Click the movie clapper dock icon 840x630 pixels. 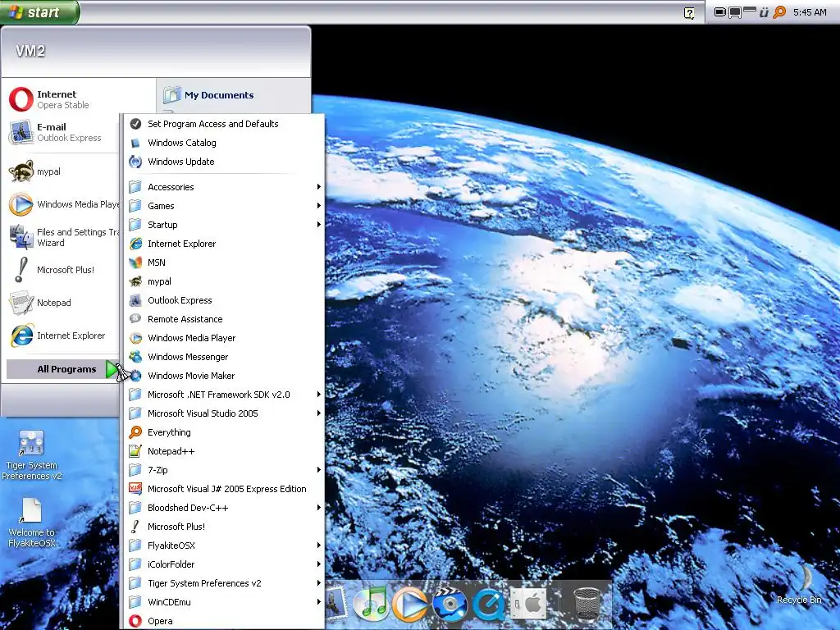click(450, 604)
